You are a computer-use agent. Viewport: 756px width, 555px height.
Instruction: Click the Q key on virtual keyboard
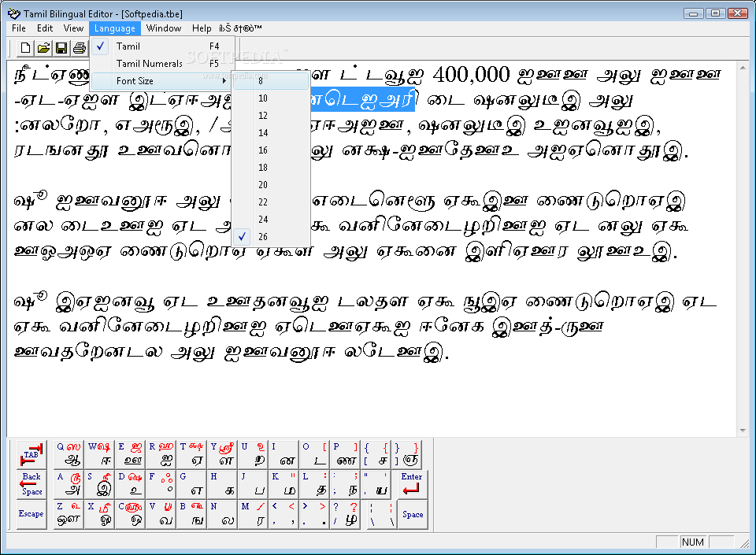point(69,453)
